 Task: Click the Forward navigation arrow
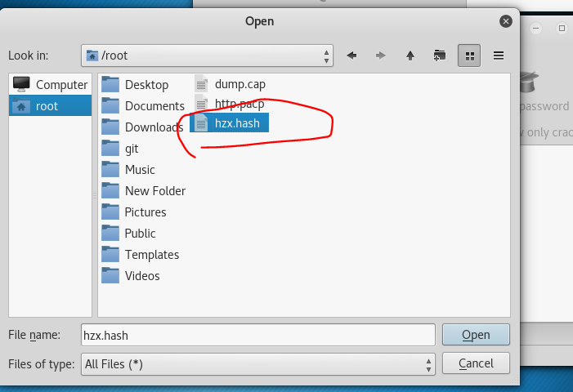(x=380, y=56)
